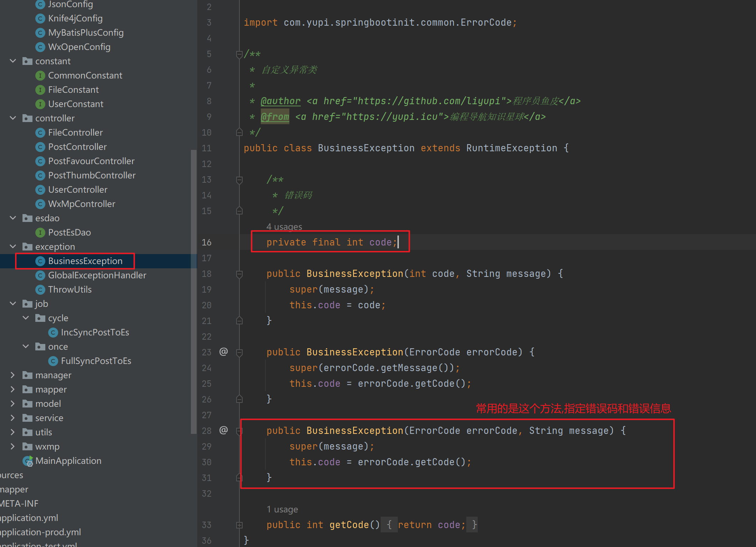756x547 pixels.
Task: Click the CommonConstant interface icon
Action: tap(40, 76)
